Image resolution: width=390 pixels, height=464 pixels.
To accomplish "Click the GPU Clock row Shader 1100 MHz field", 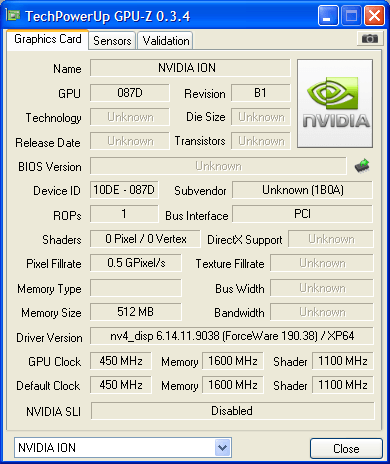I will click(343, 361).
